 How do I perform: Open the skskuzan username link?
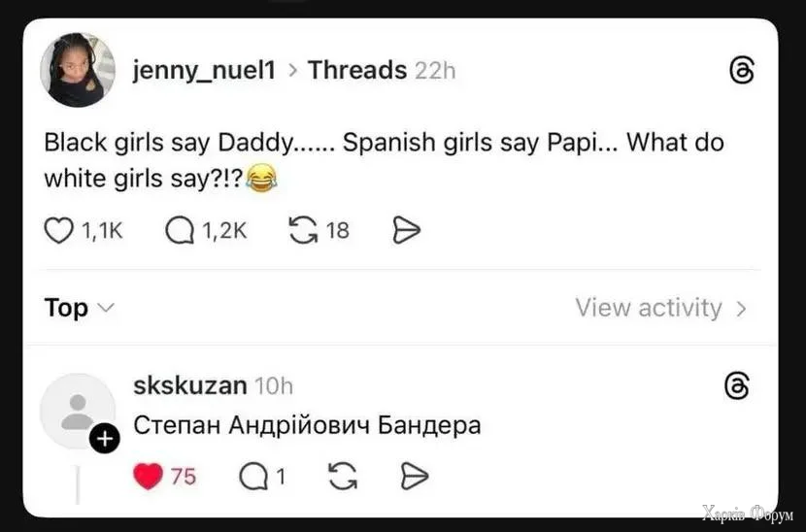pyautogui.click(x=189, y=385)
